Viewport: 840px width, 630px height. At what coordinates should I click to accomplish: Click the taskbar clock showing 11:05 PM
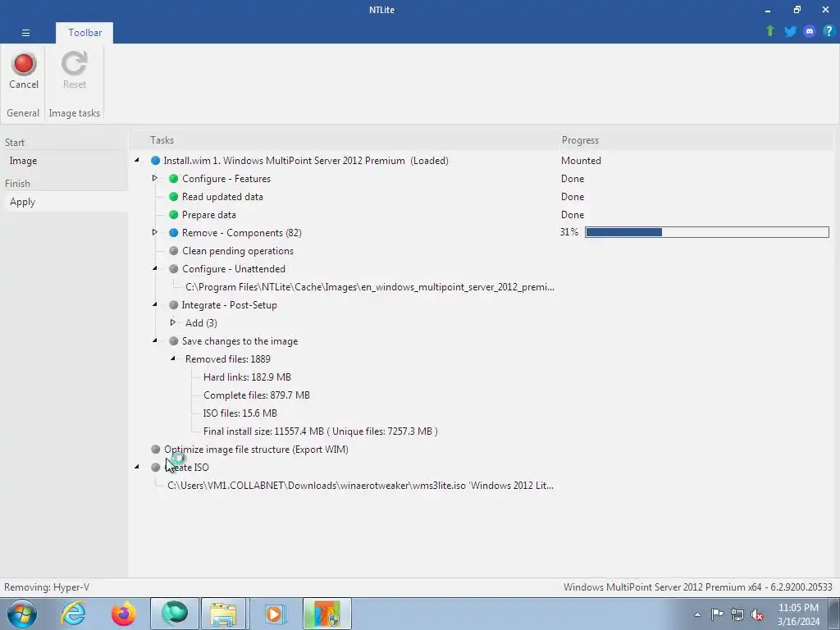click(798, 614)
